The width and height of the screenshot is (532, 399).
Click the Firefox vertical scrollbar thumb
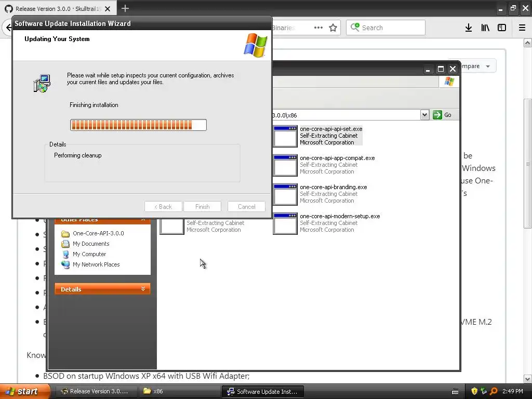pos(527,164)
